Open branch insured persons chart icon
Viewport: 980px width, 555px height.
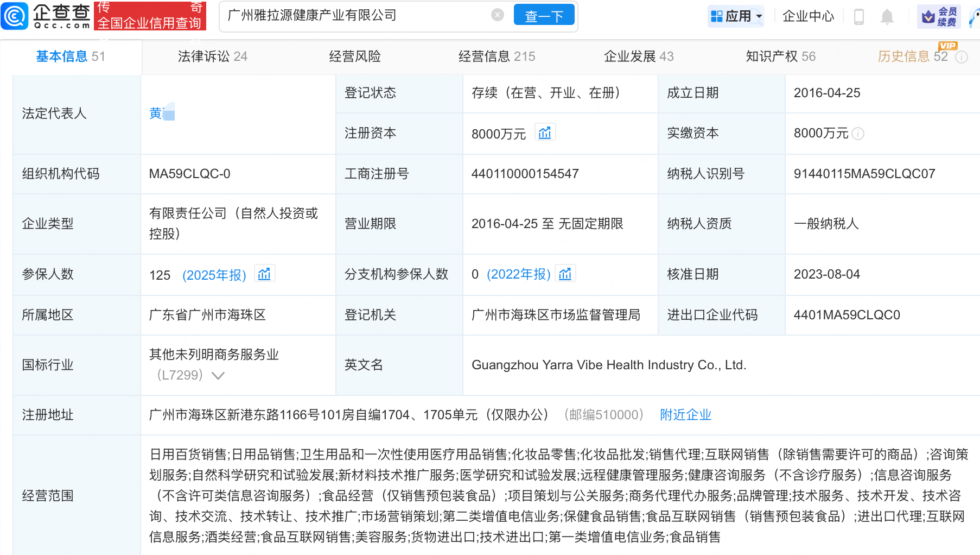(x=565, y=274)
